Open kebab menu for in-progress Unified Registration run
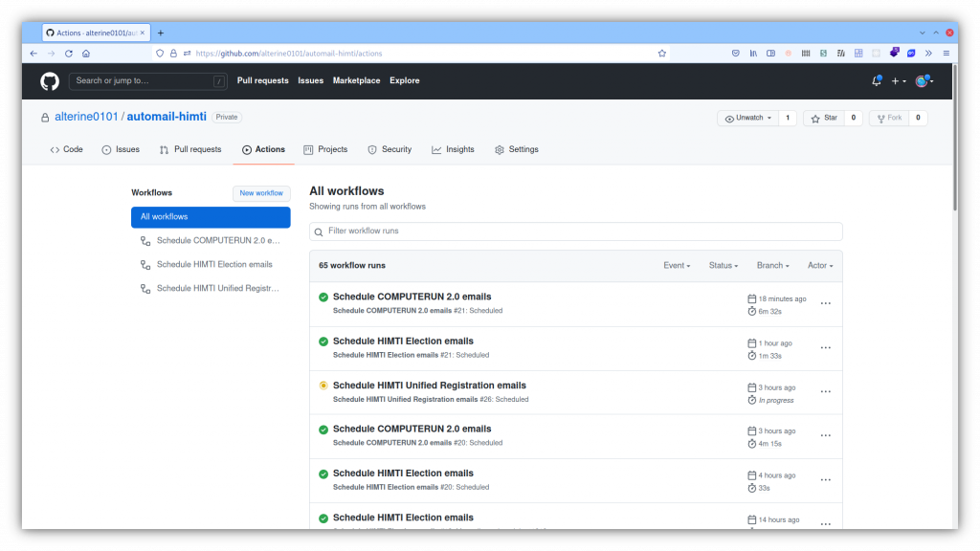Screen dimensions: 980x551 [825, 392]
